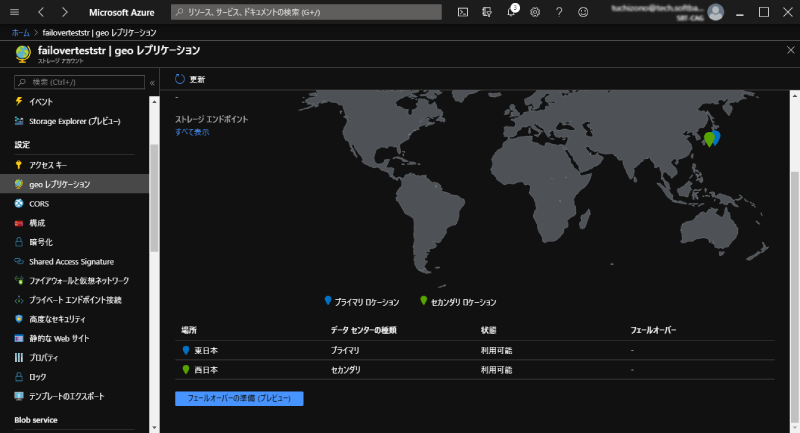The width and height of the screenshot is (800, 433).
Task: Open Cloud Shell from the top bar
Action: click(463, 12)
